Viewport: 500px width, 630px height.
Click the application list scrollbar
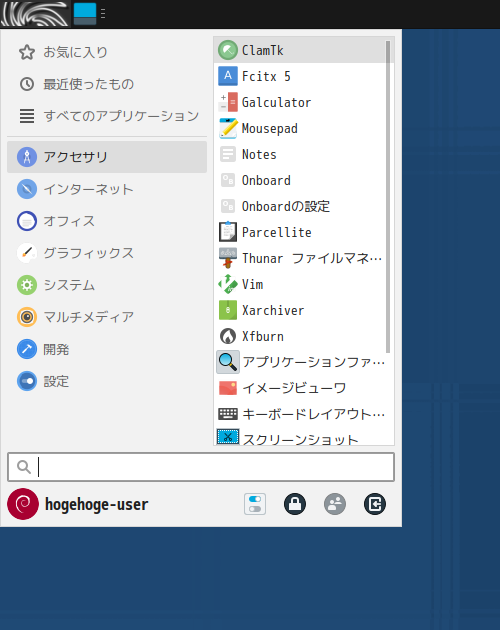388,196
